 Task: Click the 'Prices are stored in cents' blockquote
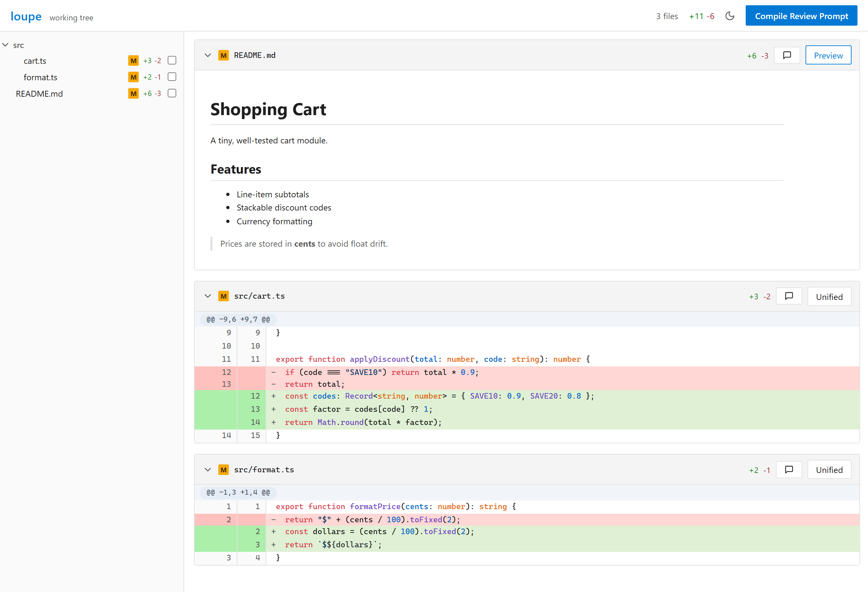coord(304,244)
